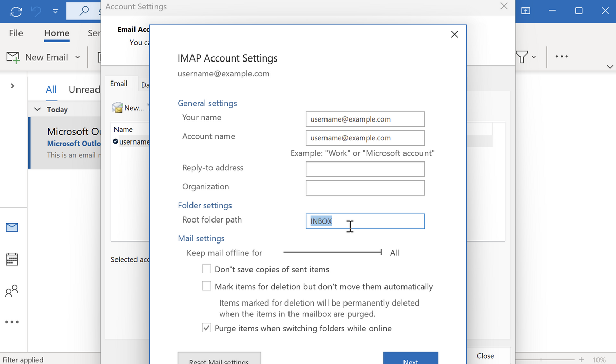Click the Filter funnel icon
Screen dimensions: 616x364
pyautogui.click(x=523, y=57)
